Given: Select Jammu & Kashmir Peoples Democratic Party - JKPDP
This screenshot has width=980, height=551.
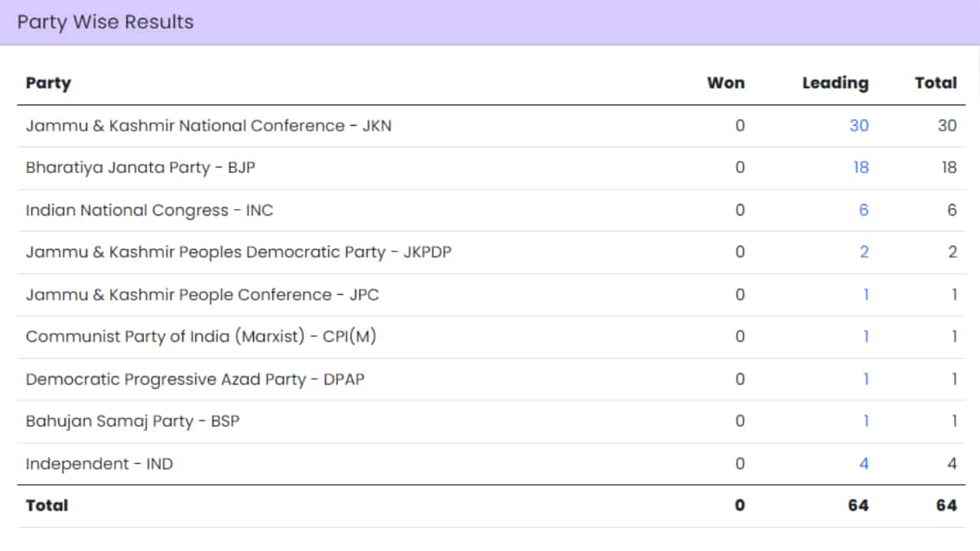Looking at the screenshot, I should pyautogui.click(x=238, y=252).
